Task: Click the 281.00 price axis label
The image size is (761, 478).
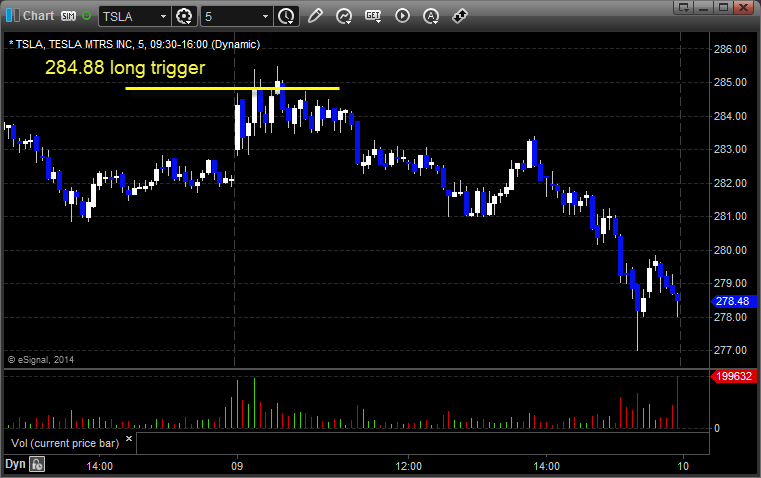Action: 730,216
